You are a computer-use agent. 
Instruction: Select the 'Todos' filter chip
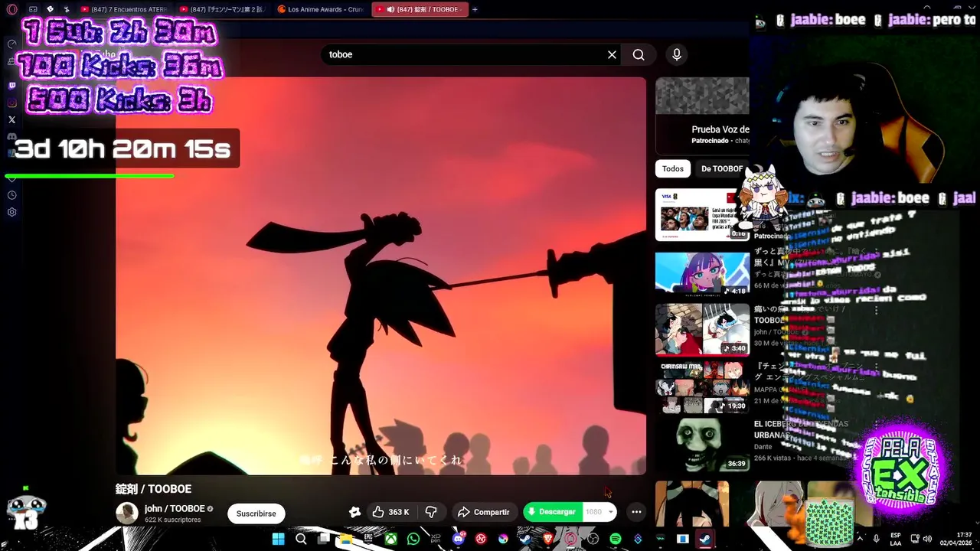(x=673, y=168)
